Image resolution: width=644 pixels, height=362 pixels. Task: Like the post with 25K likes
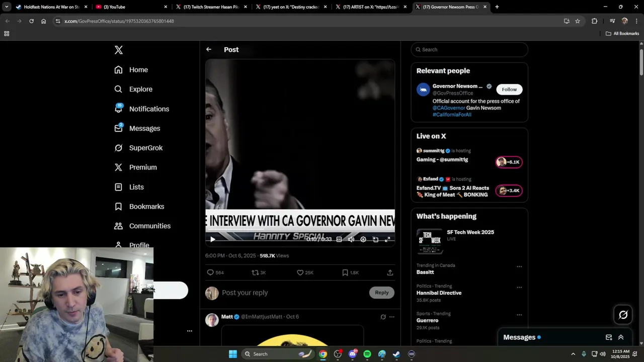coord(305,273)
